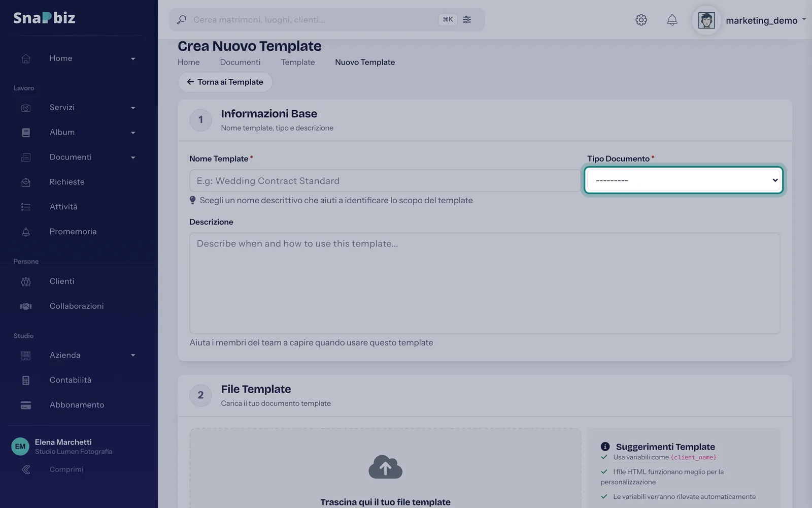Open the Tipo Documento dropdown
812x508 pixels.
coord(684,180)
